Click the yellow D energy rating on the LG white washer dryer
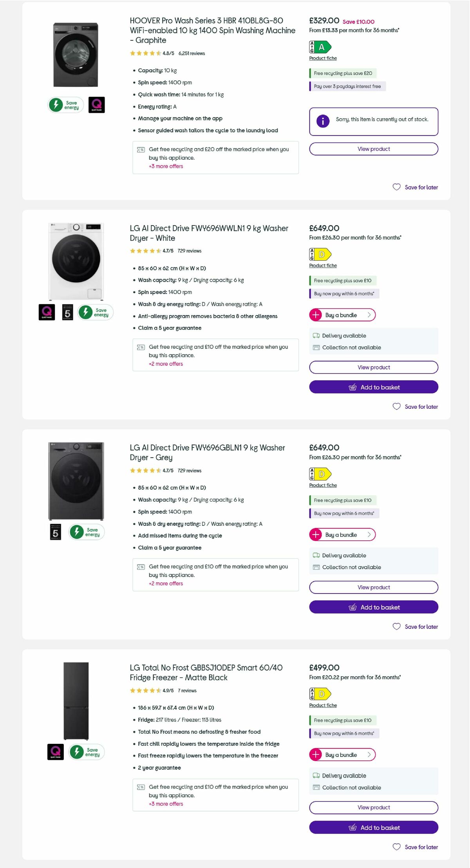This screenshot has height=868, width=470. 320,254
